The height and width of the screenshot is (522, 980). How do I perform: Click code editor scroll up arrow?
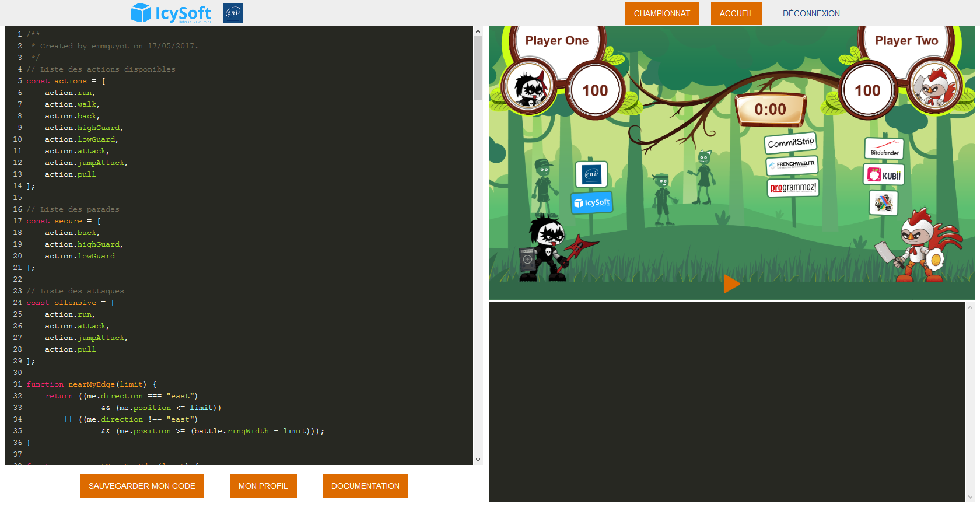[x=478, y=31]
